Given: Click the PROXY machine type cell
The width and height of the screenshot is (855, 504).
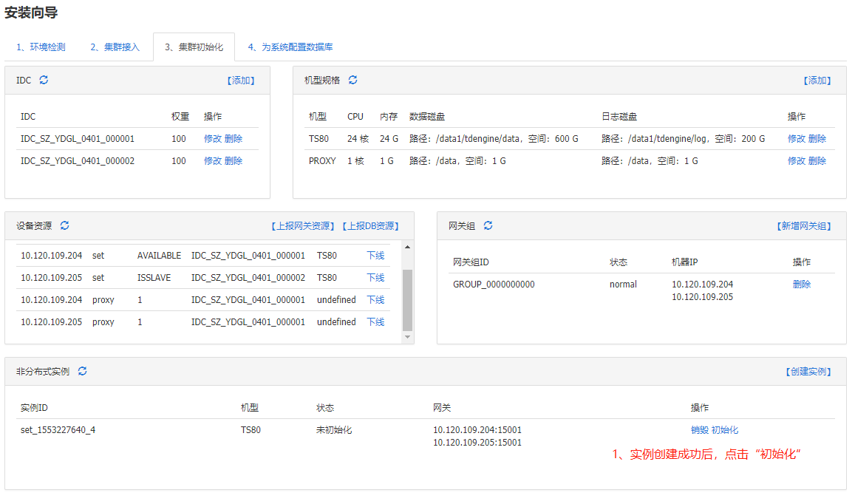Looking at the screenshot, I should point(322,161).
